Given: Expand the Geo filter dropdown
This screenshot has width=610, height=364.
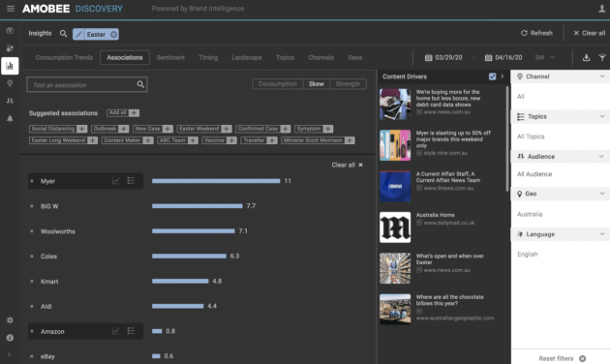Looking at the screenshot, I should pos(601,194).
